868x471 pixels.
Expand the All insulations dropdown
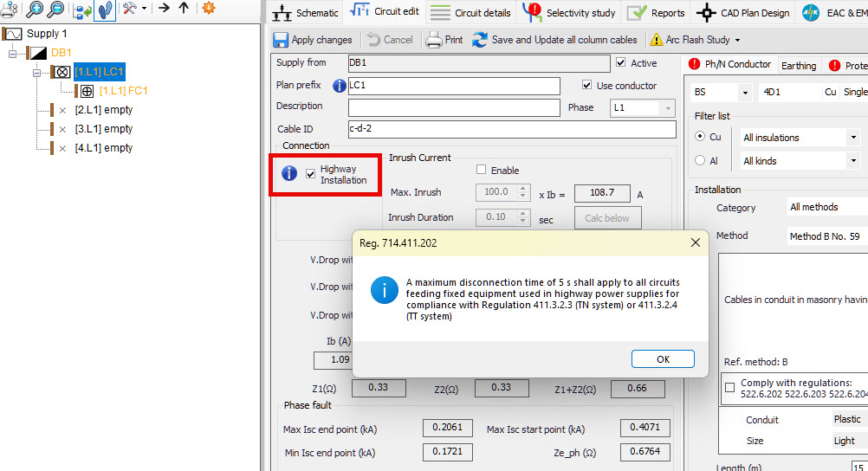pyautogui.click(x=852, y=138)
